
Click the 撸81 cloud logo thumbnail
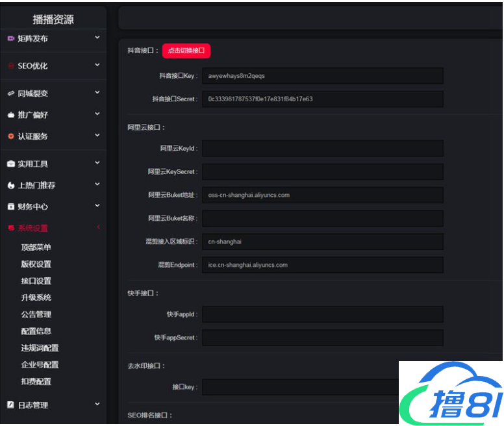451,393
